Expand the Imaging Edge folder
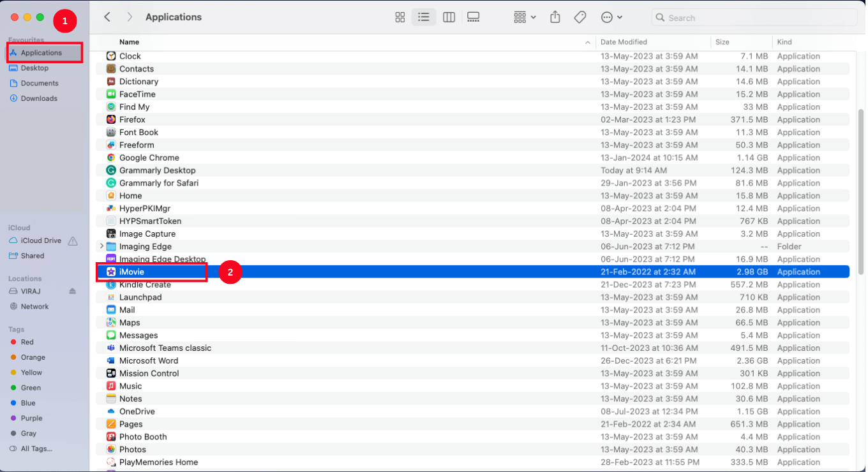The image size is (868, 472). [x=101, y=246]
